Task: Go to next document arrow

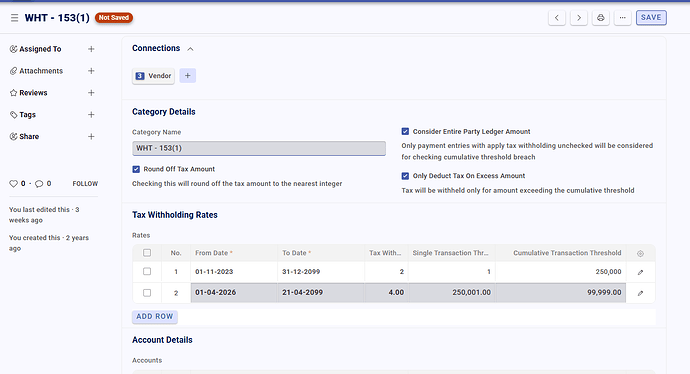Action: tap(579, 18)
